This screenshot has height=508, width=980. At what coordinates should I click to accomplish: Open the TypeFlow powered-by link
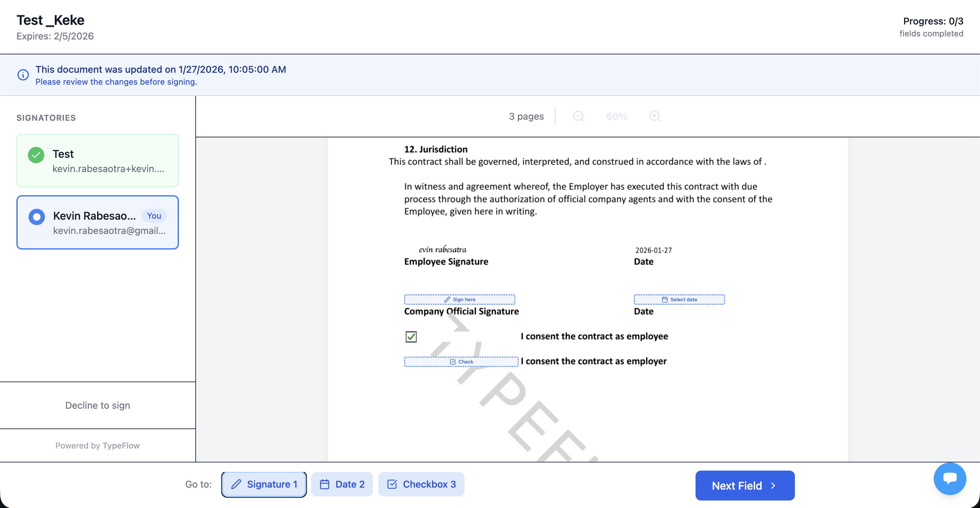(x=121, y=446)
